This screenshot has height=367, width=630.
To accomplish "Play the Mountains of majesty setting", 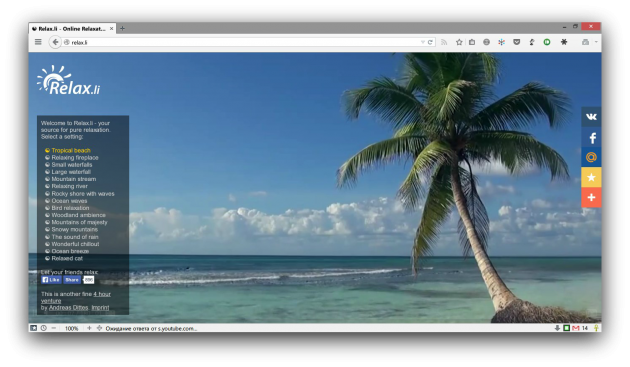I will (x=79, y=222).
